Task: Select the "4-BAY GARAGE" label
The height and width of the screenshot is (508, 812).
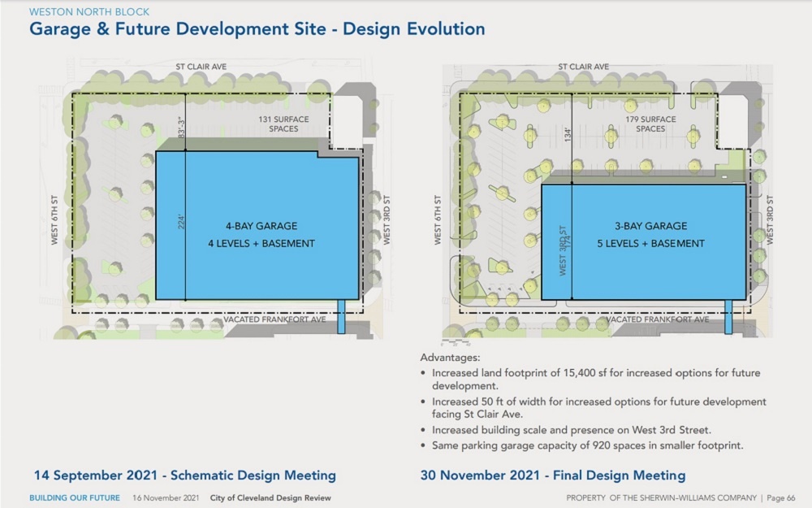Action: (x=261, y=226)
